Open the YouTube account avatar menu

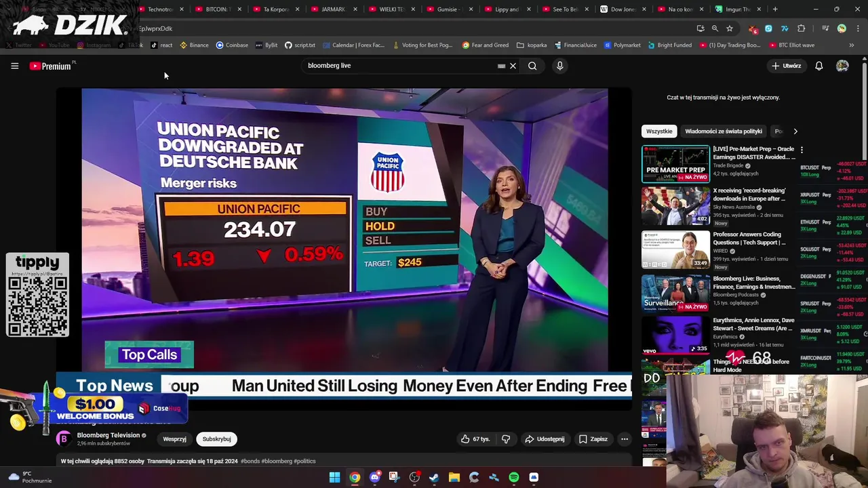tap(842, 66)
